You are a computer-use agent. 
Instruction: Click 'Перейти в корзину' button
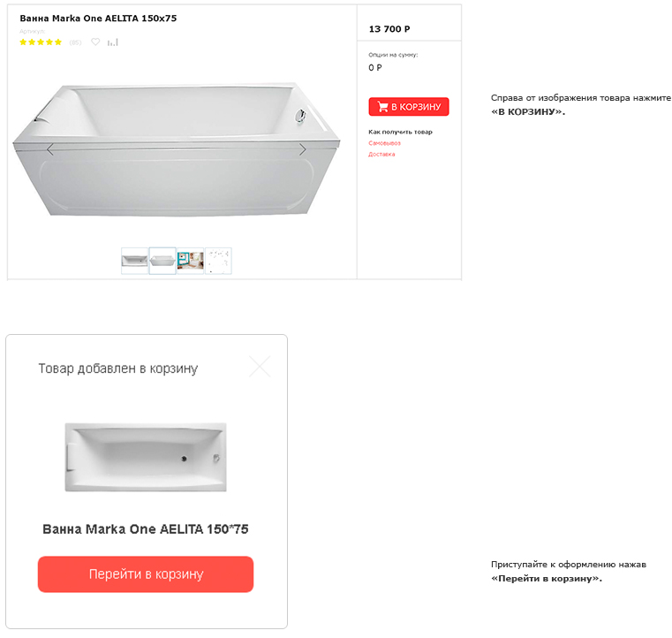click(146, 574)
